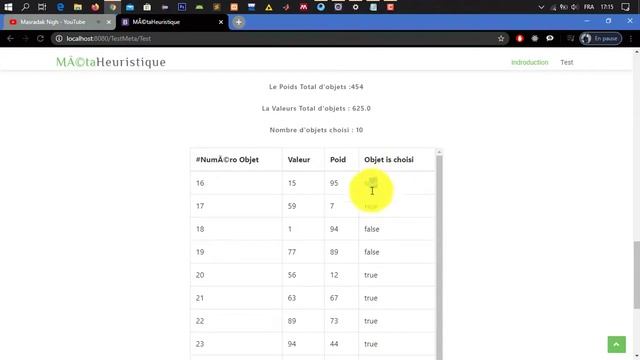This screenshot has height=360, width=640.
Task: Go back to the previous page
Action: (10, 38)
